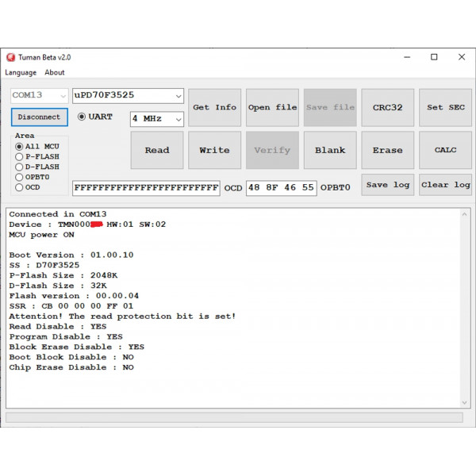Focus the OCD hex ID input field

coord(146,188)
